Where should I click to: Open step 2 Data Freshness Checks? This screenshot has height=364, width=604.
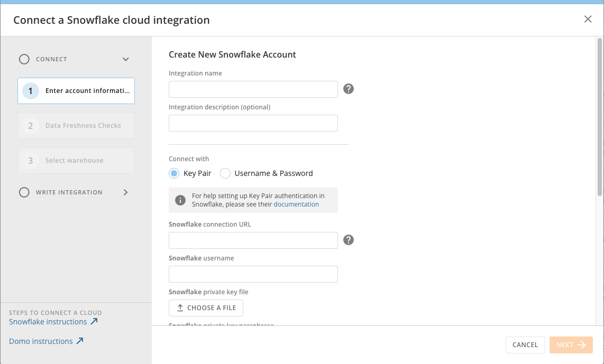(76, 126)
